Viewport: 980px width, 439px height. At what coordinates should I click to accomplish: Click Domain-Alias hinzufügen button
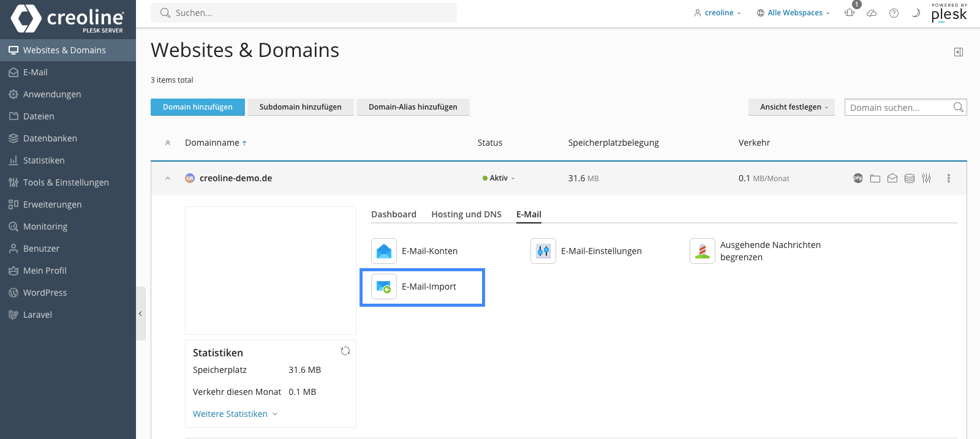coord(413,107)
